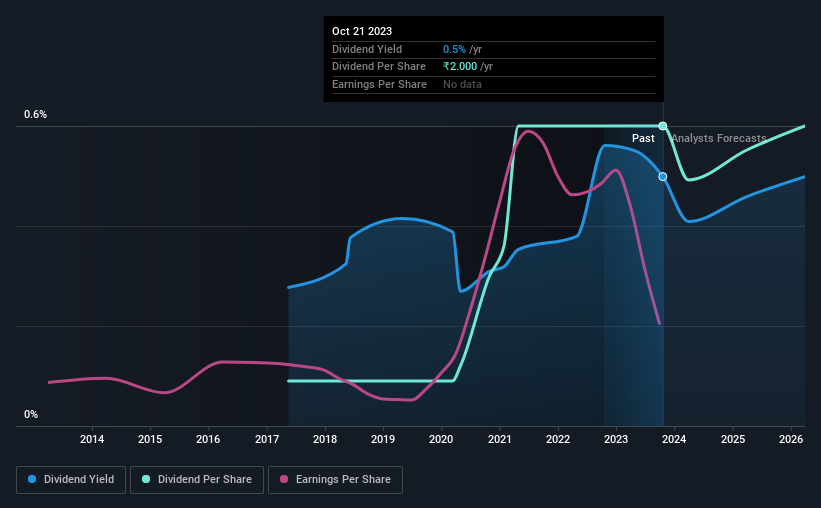Click the teal data point marker on chart

coord(662,126)
